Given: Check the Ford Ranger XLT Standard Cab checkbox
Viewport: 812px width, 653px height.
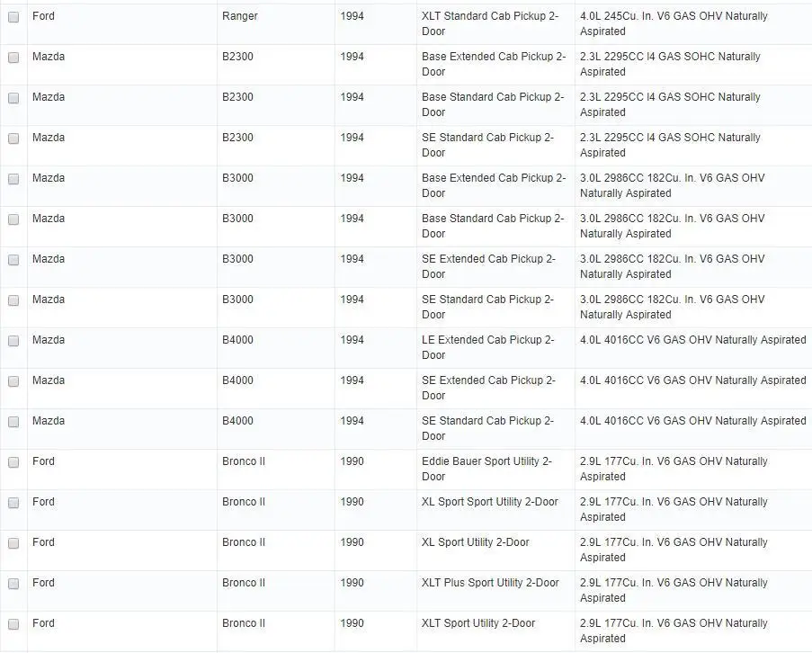Looking at the screenshot, I should pos(13,17).
